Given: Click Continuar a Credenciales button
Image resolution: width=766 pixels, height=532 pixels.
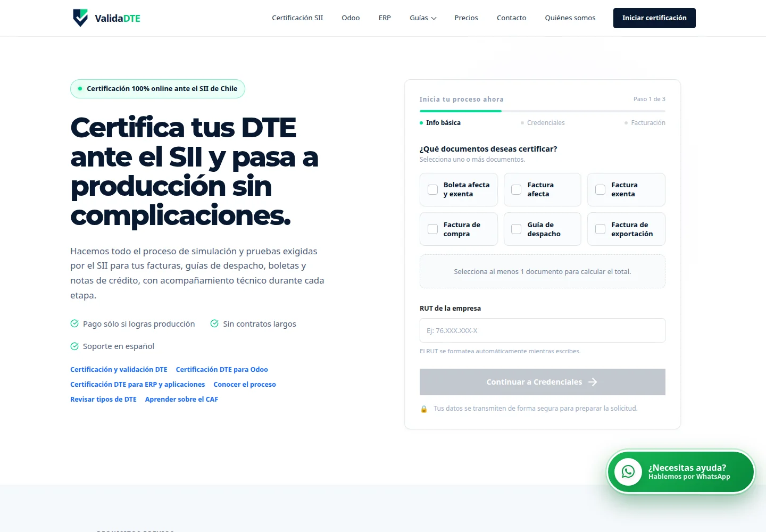Looking at the screenshot, I should 542,382.
